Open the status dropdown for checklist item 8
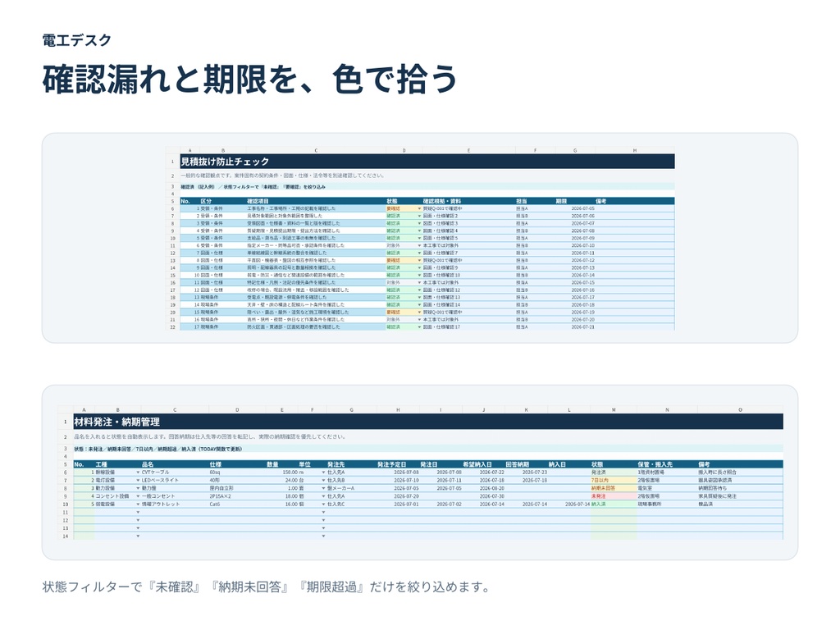 pyautogui.click(x=419, y=261)
